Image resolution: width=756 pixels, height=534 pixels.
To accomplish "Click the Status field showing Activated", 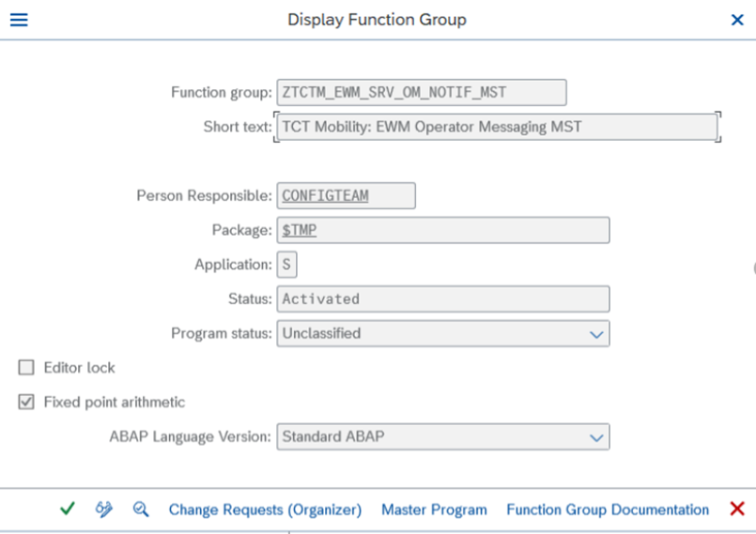I will coord(442,298).
